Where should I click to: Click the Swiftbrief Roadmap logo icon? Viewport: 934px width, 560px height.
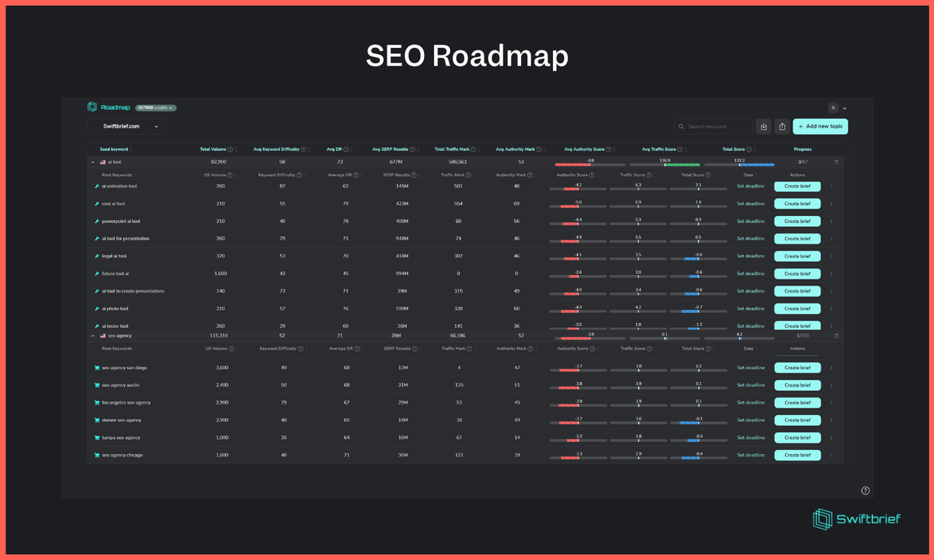pos(92,107)
